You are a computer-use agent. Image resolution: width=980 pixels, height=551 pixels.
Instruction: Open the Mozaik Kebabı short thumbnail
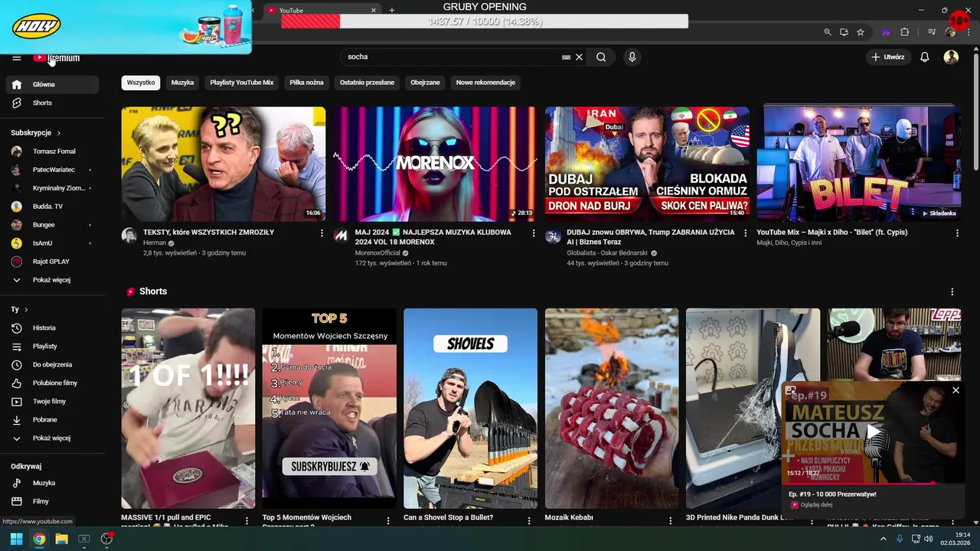click(611, 409)
